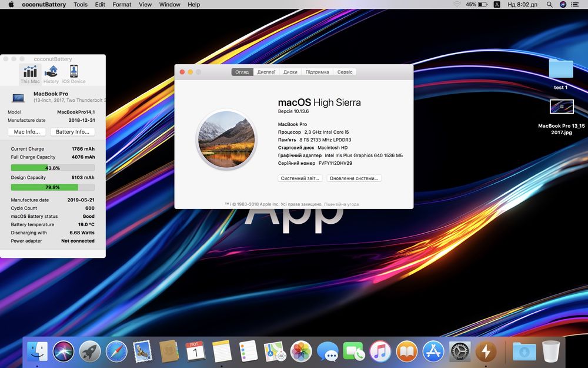Click the Siri icon in menu bar
Image resolution: width=588 pixels, height=368 pixels.
tap(563, 5)
